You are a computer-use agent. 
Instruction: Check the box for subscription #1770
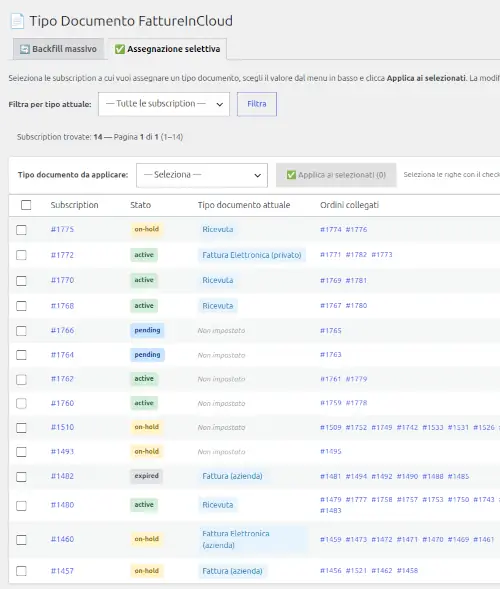pyautogui.click(x=21, y=281)
